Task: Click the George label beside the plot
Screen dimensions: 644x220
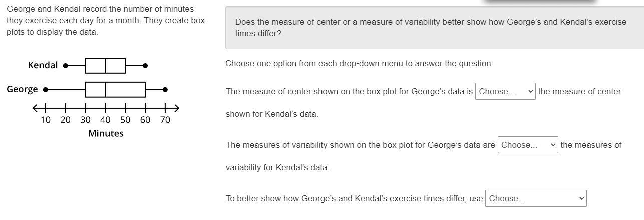Action: click(x=22, y=89)
